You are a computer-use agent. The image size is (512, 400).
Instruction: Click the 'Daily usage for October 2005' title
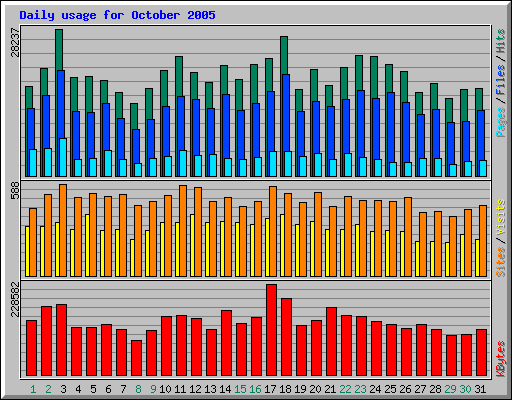click(x=117, y=15)
